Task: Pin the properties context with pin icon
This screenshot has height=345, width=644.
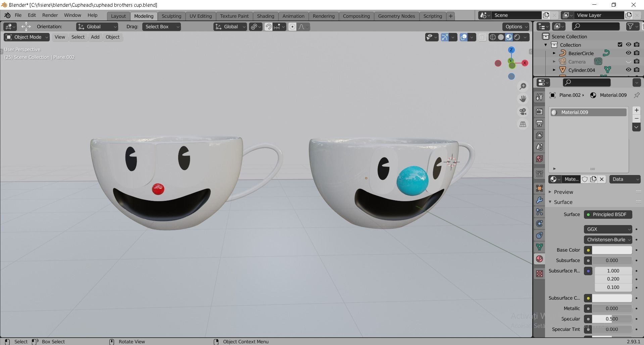Action: pyautogui.click(x=636, y=95)
